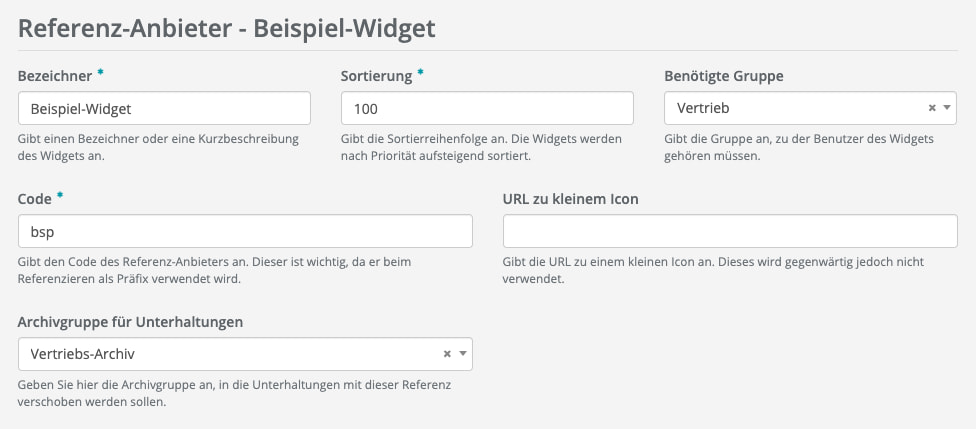Expand the Archivgruppe dropdown arrow
Viewport: 976px width, 429px height.
(463, 354)
